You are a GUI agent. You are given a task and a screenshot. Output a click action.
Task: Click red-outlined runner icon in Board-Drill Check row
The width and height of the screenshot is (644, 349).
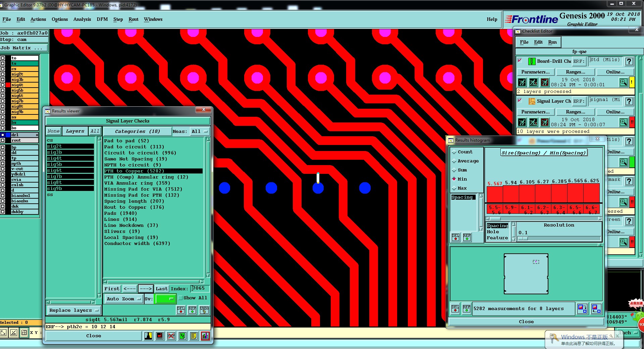(x=545, y=82)
